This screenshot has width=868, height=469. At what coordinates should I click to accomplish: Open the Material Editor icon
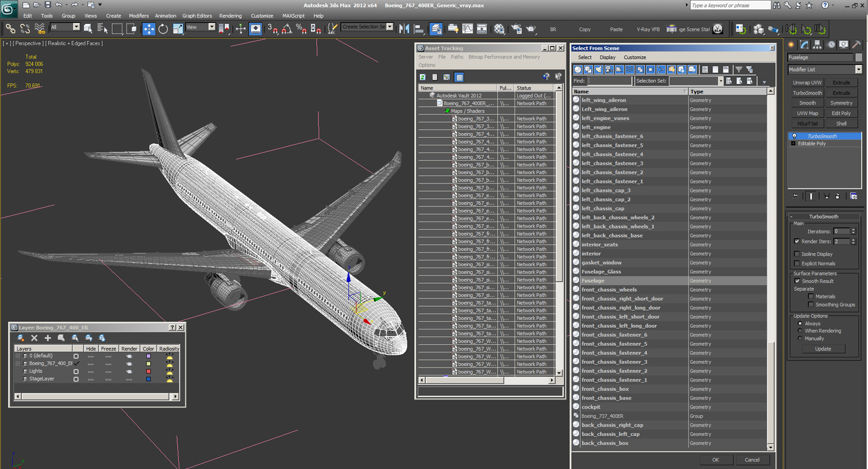tap(499, 28)
